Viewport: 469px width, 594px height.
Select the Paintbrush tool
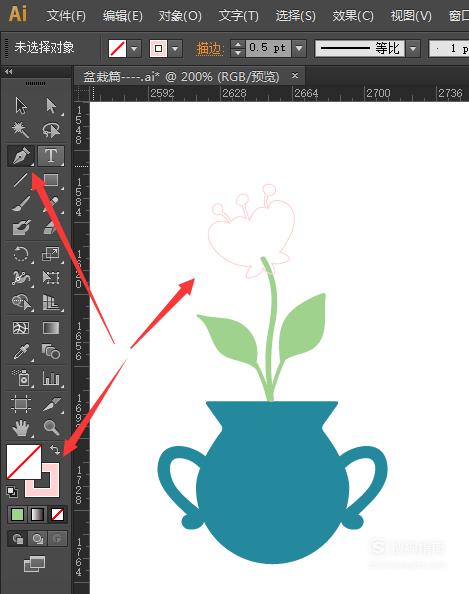click(x=21, y=204)
